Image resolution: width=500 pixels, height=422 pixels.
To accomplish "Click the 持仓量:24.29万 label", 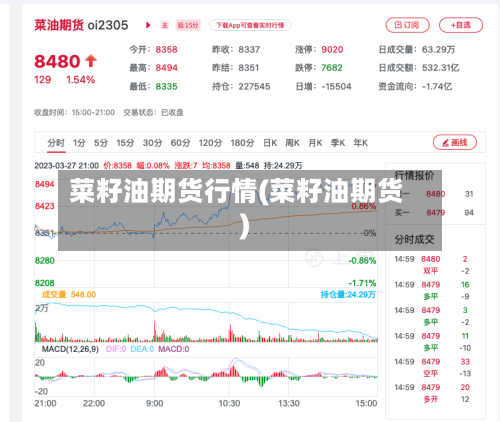I will coord(348,295).
